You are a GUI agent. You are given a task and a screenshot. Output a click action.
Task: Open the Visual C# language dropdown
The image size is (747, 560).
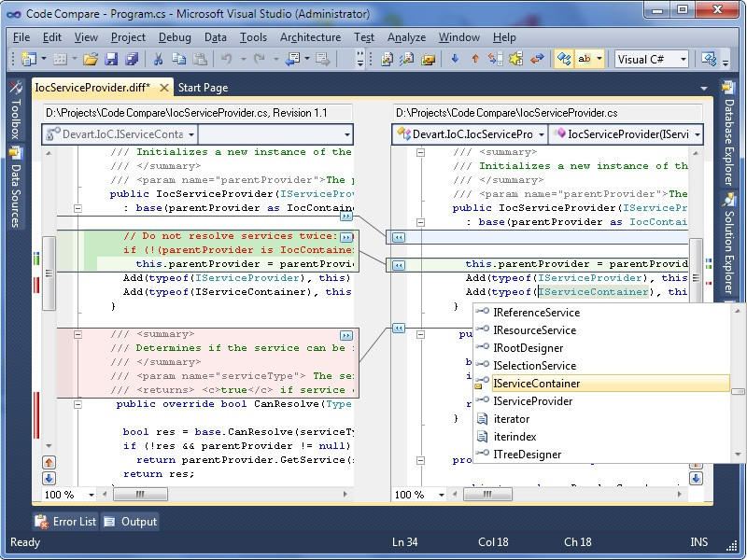click(x=684, y=59)
